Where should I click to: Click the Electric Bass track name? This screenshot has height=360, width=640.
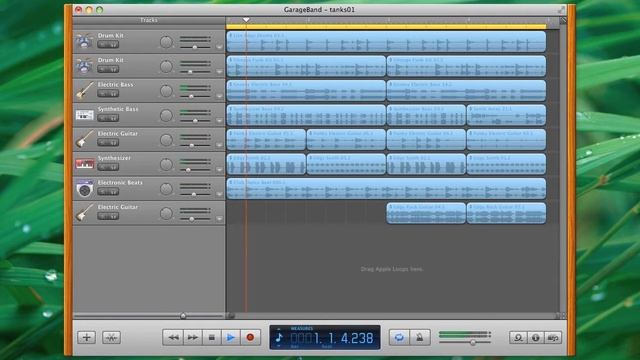click(x=116, y=84)
